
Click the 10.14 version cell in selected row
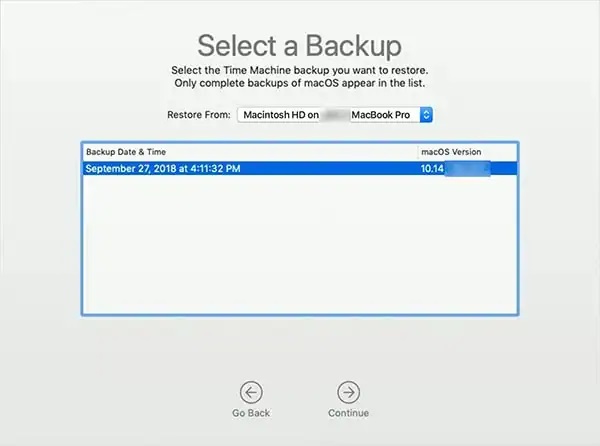point(432,168)
